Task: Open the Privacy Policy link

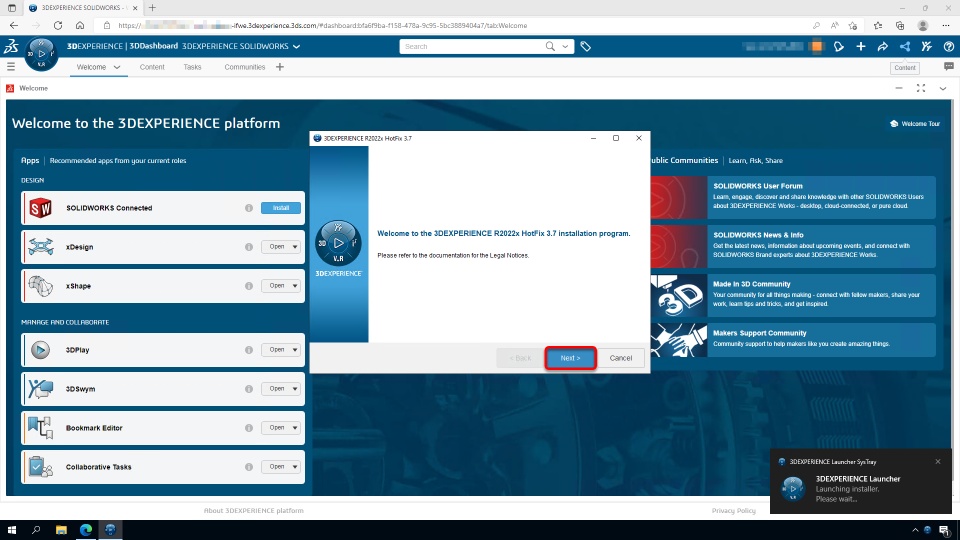Action: (x=733, y=511)
